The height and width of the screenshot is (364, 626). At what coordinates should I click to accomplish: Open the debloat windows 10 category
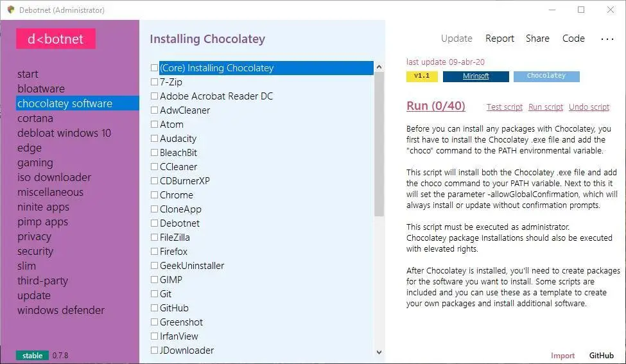click(x=64, y=133)
